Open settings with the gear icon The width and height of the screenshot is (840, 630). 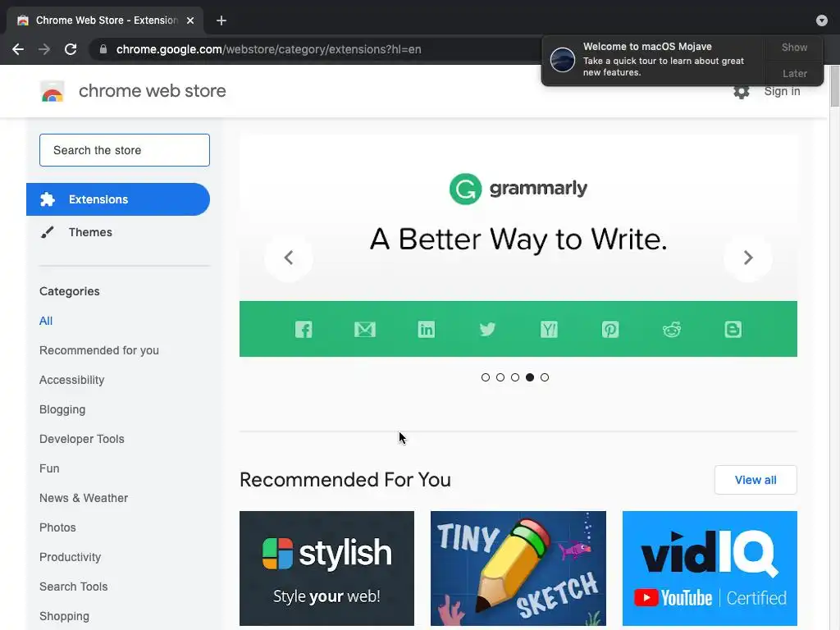coord(742,92)
